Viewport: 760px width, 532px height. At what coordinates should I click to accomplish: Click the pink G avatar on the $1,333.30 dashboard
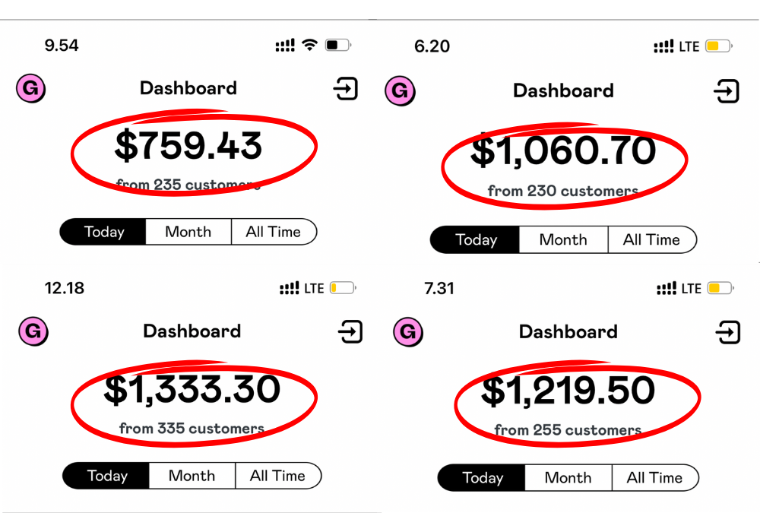(33, 331)
